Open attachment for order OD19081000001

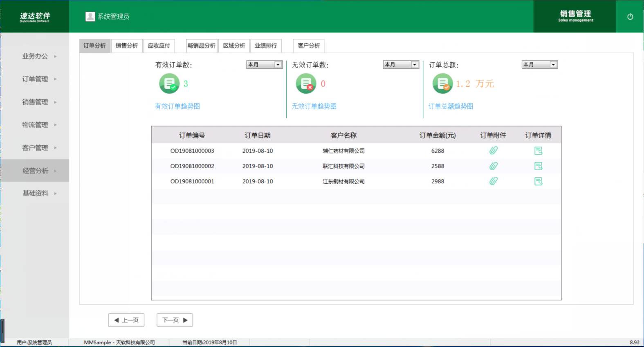494,181
